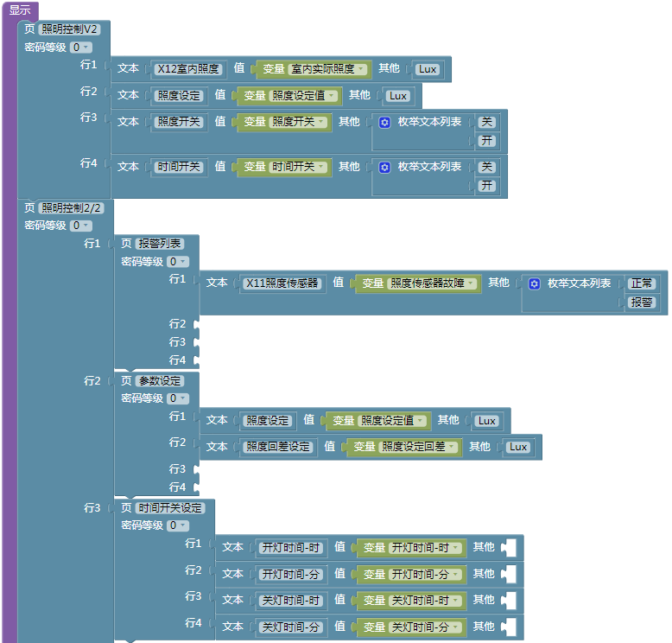Edit Lux unit in 照度设定 row of 照明控制V2
This screenshot has width=672, height=643.
(x=397, y=96)
